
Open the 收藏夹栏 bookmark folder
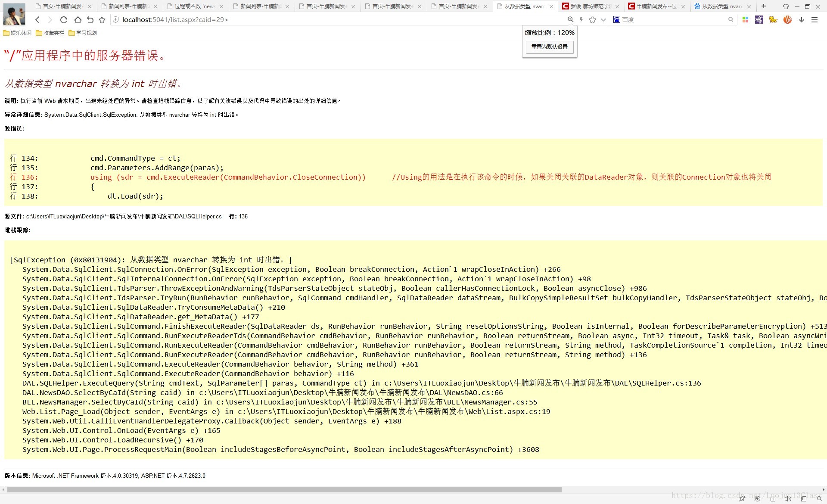click(50, 33)
